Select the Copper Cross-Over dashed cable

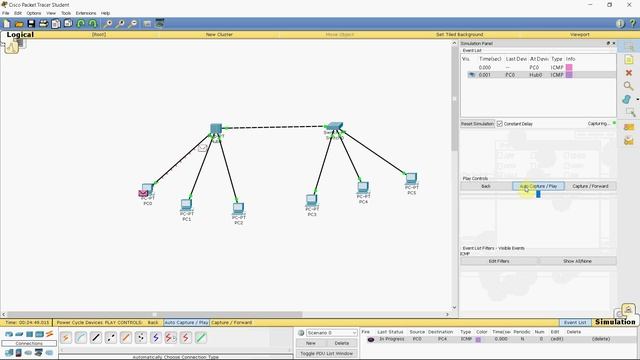click(111, 338)
